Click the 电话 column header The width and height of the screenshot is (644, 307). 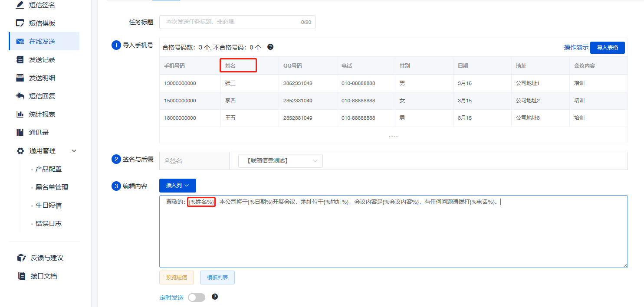[x=366, y=66]
